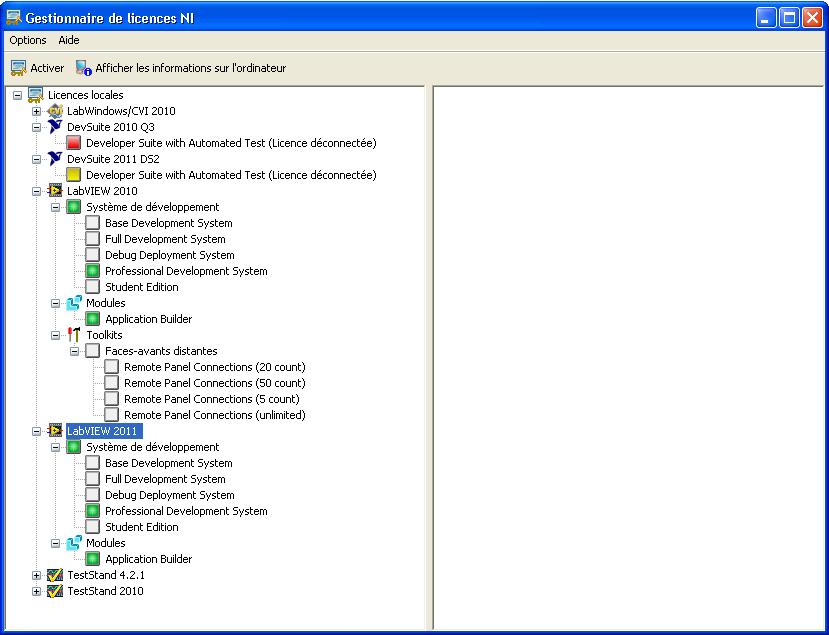Viewport: 829px width, 635px height.
Task: Open the Aide menu
Action: coord(69,40)
